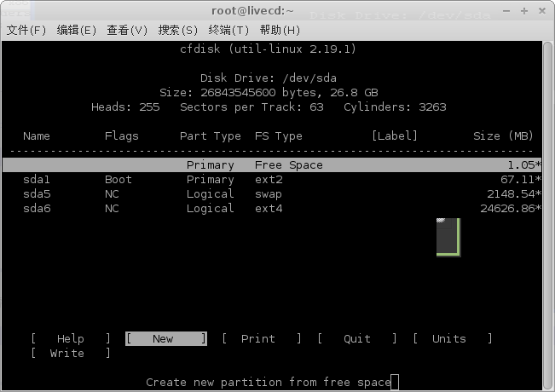Click the Disk Drive: /dev/sda line
The height and width of the screenshot is (392, 555).
(x=269, y=78)
